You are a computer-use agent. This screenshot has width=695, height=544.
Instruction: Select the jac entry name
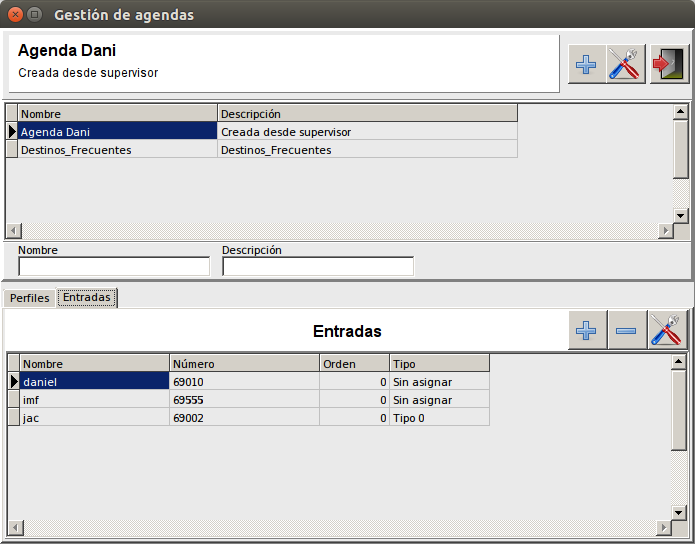tap(94, 418)
